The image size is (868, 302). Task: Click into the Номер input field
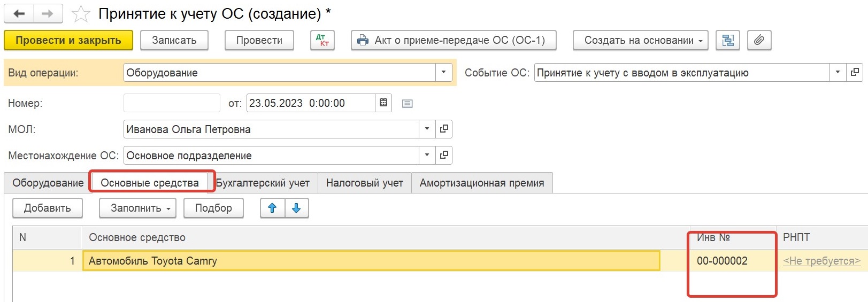(x=172, y=103)
